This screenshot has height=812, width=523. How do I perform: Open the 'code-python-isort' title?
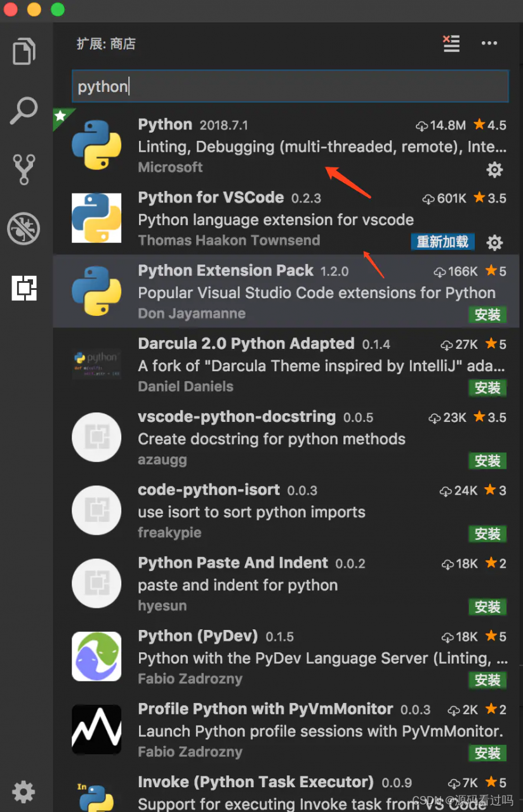pyautogui.click(x=209, y=490)
